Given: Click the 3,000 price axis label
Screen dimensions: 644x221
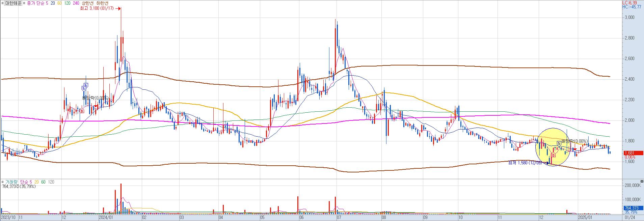Looking at the screenshot, I should 630,17.
